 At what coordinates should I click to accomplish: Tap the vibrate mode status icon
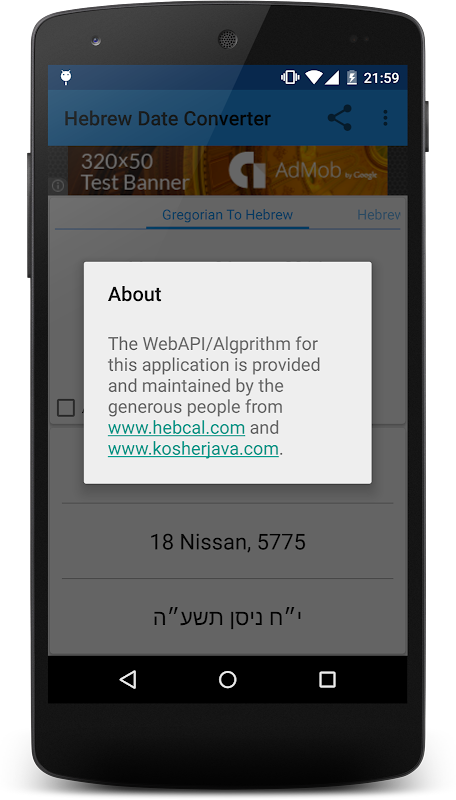click(290, 78)
